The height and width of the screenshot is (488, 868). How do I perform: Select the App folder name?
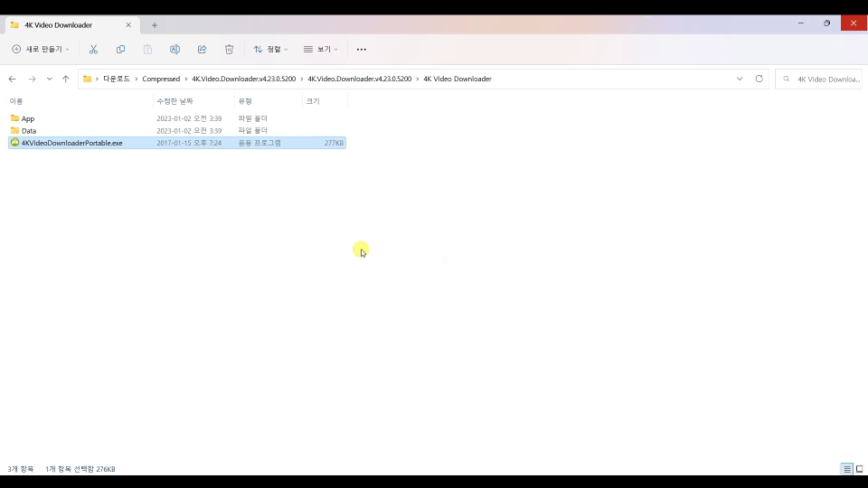click(28, 118)
